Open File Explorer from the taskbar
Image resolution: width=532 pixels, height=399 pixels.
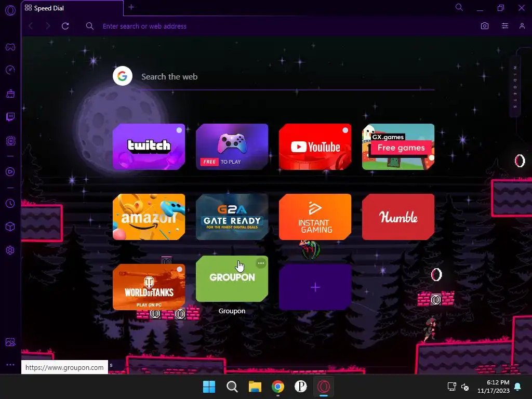[x=255, y=387]
